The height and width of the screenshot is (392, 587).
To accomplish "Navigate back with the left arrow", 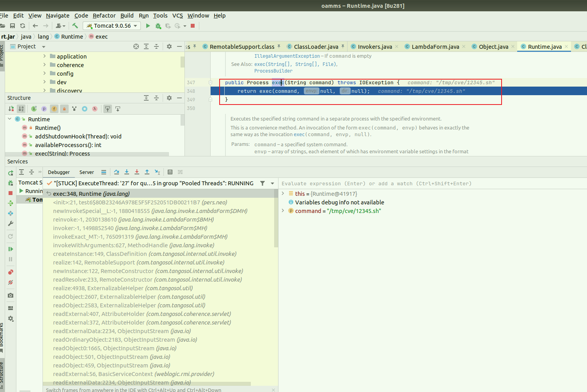I will [35, 26].
